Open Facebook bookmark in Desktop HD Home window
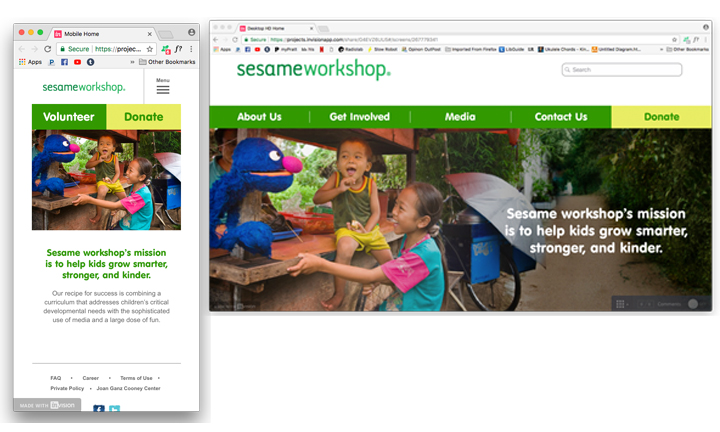Image resolution: width=720 pixels, height=432 pixels. [248, 49]
